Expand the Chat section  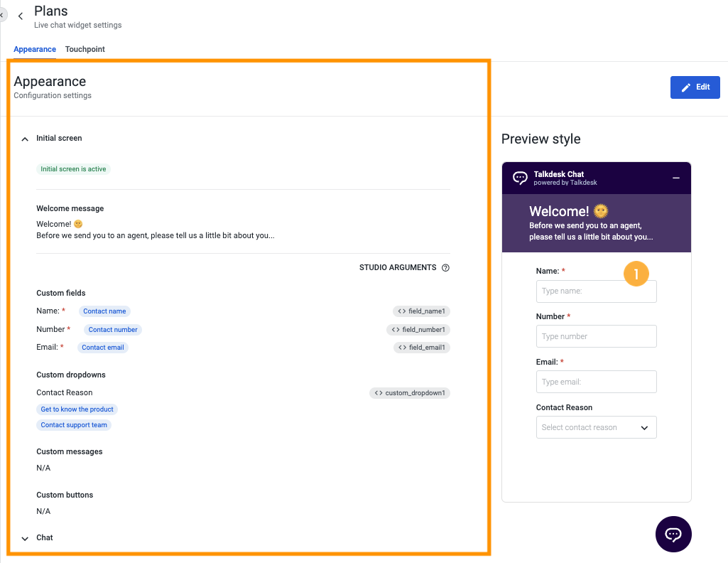click(x=25, y=538)
